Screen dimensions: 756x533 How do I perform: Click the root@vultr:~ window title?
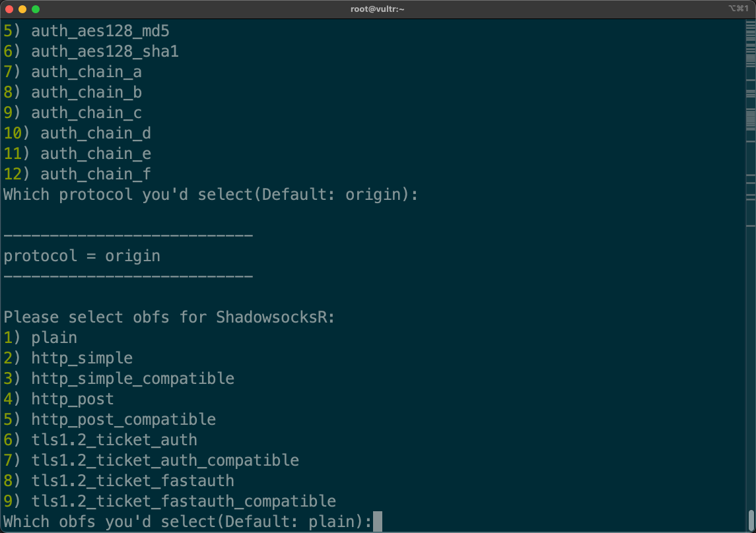[378, 9]
